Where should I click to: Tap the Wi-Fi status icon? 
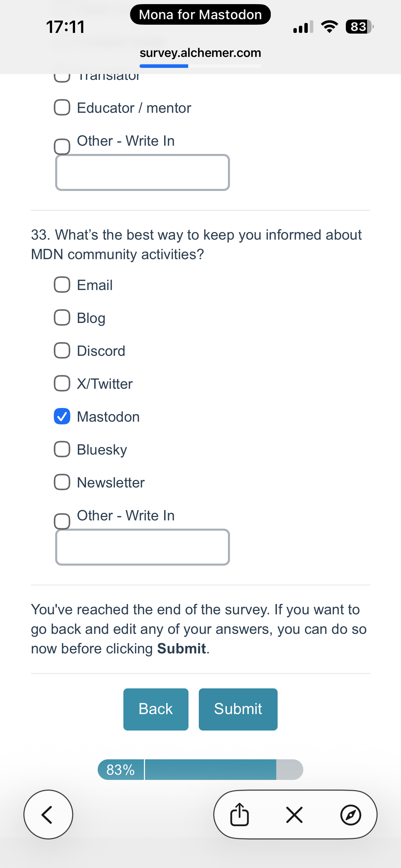coord(329,27)
